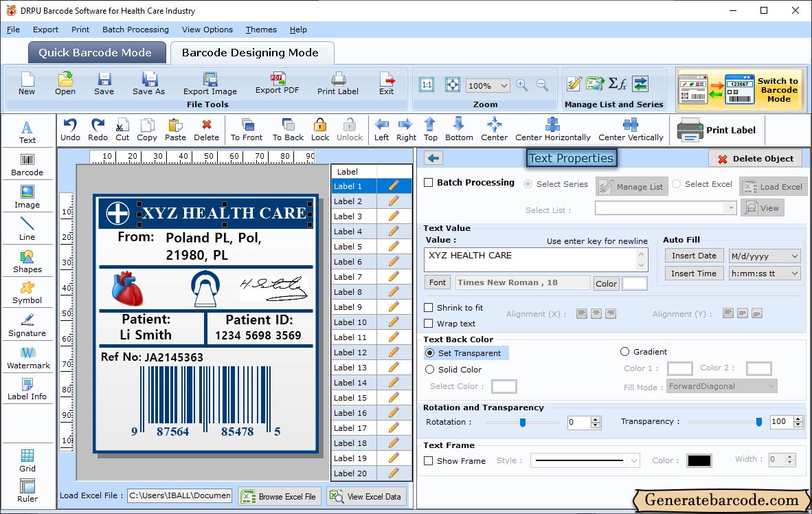812x514 pixels.
Task: Select the Text tool in sidebar
Action: tap(27, 132)
